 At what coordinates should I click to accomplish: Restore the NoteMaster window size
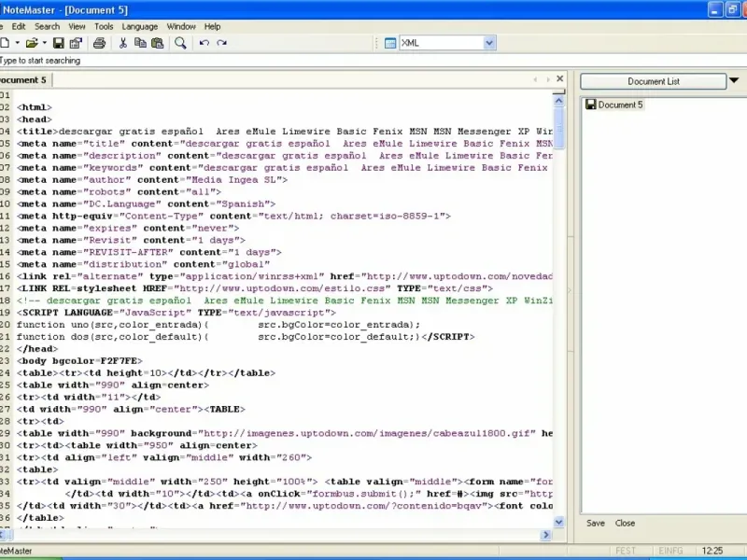pos(732,9)
